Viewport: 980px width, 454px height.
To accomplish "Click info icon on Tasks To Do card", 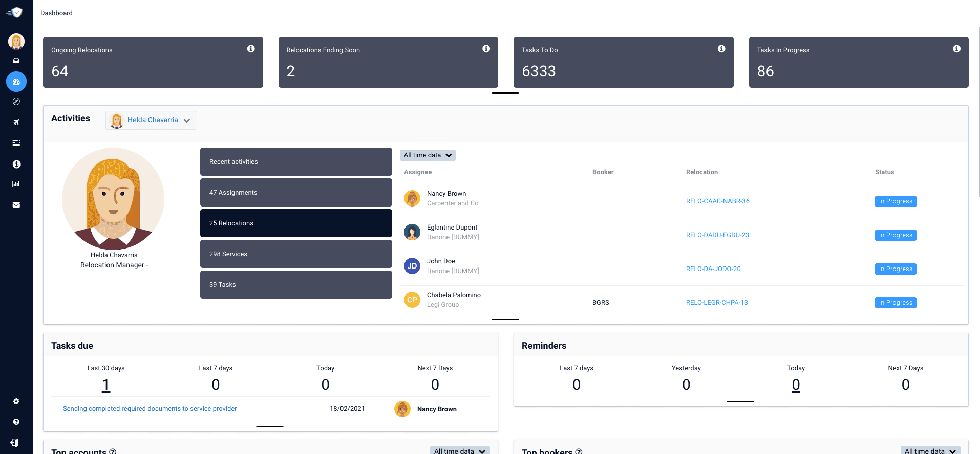I will tap(721, 49).
